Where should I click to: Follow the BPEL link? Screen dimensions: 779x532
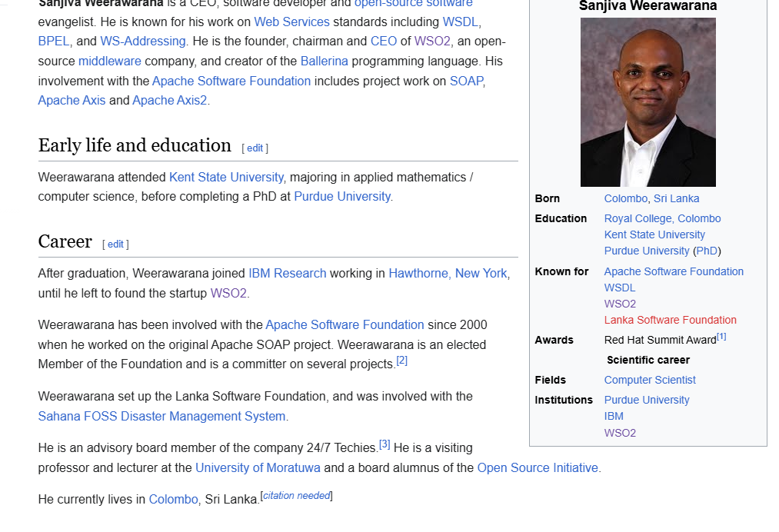click(54, 42)
